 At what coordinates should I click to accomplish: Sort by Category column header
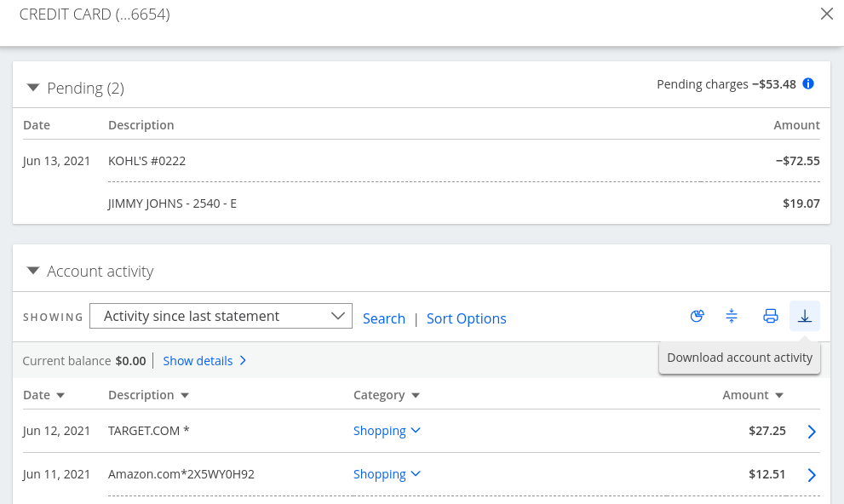click(x=386, y=395)
